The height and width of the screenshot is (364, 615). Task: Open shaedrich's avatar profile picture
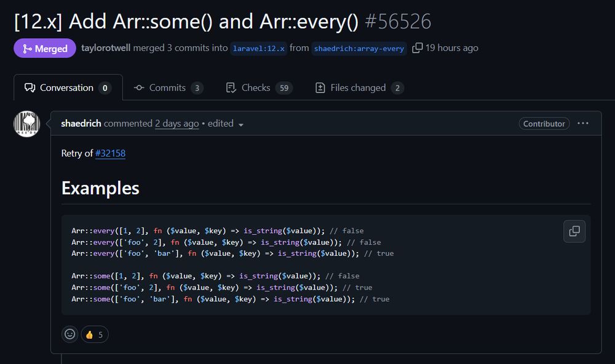[x=26, y=124]
